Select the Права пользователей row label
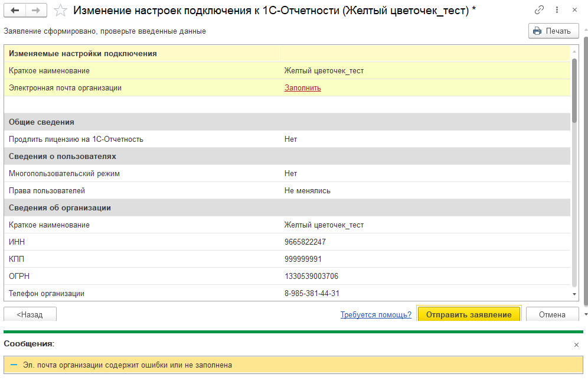Viewport: 588px width, 380px height. pos(47,191)
